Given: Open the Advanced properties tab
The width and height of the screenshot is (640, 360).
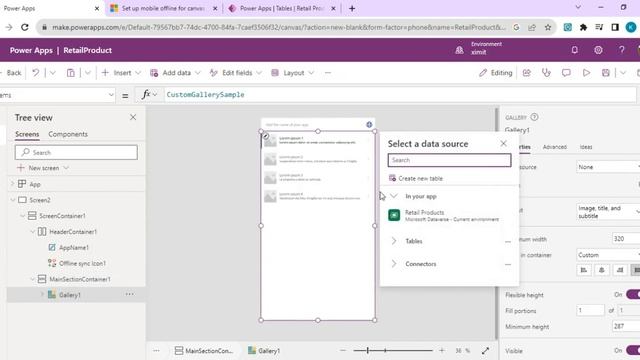Looking at the screenshot, I should 554,147.
